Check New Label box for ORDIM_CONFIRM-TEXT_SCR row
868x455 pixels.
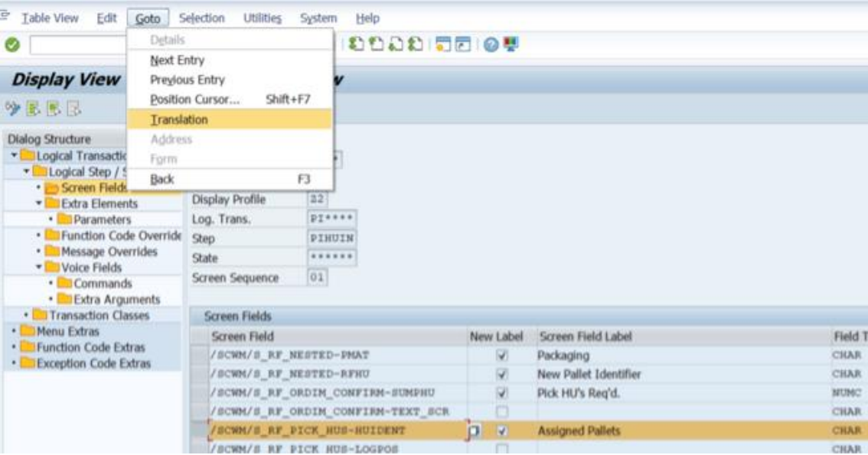point(502,412)
